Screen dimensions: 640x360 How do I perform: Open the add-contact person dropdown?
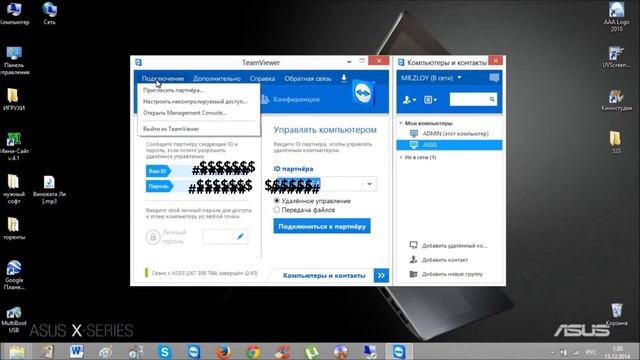[x=409, y=100]
